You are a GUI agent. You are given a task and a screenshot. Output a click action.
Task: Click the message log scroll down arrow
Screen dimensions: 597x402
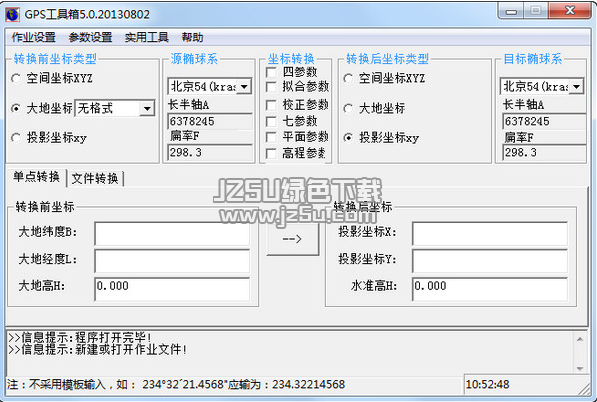(580, 368)
